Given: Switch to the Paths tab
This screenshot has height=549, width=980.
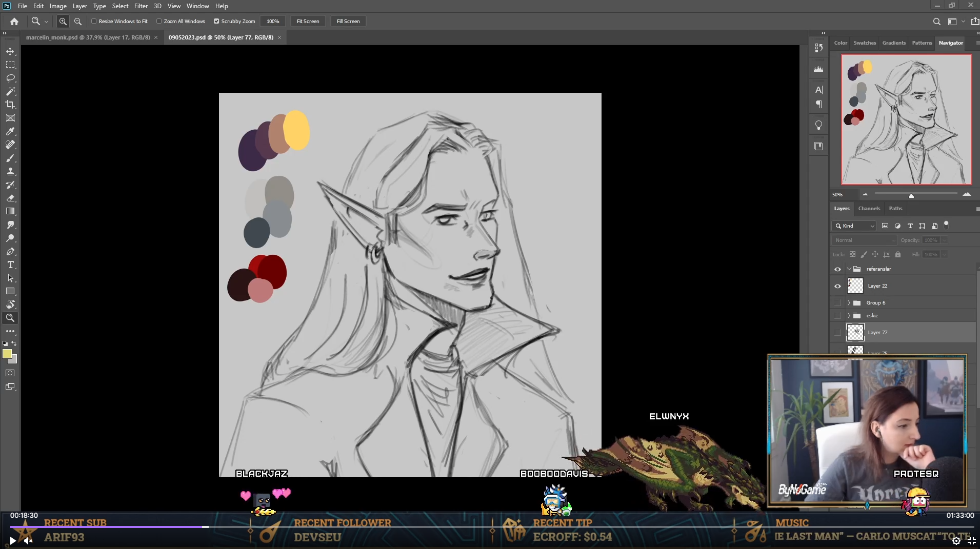Looking at the screenshot, I should 895,209.
